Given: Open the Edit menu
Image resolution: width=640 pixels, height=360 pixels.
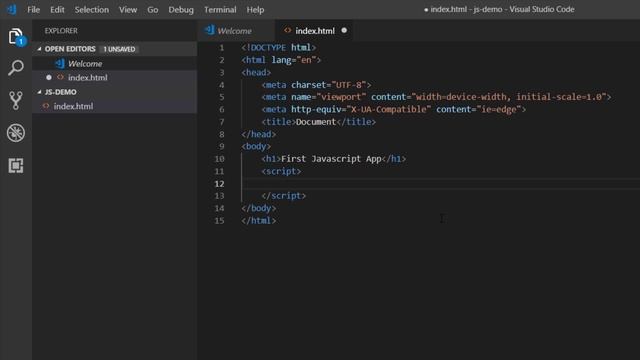Looking at the screenshot, I should coord(57,9).
